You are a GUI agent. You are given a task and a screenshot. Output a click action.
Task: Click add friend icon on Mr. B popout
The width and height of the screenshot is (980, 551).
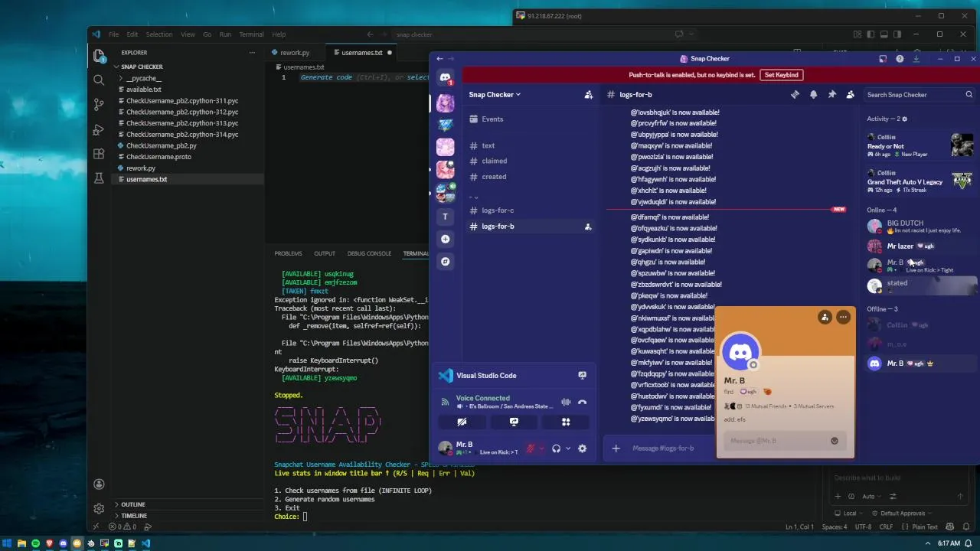(825, 317)
